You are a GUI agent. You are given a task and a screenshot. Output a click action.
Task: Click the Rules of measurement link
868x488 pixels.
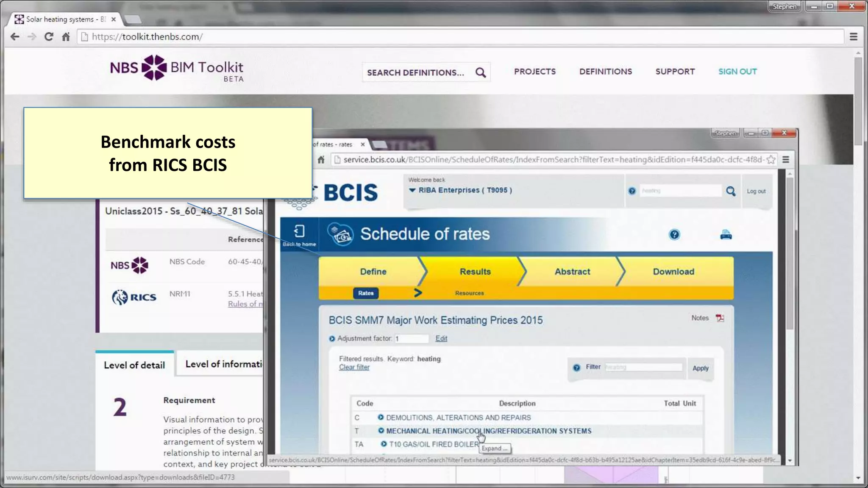point(245,304)
